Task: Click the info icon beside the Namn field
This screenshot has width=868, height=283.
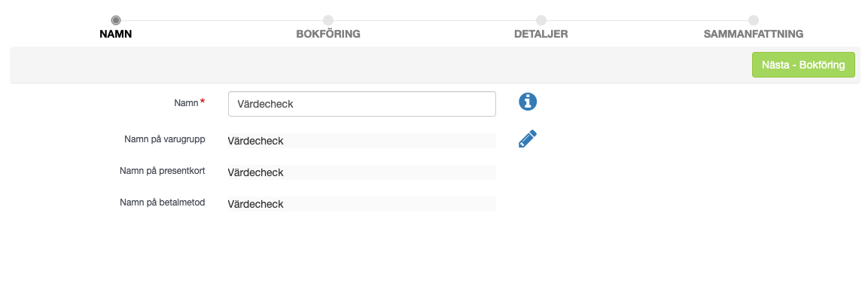Action: point(528,102)
